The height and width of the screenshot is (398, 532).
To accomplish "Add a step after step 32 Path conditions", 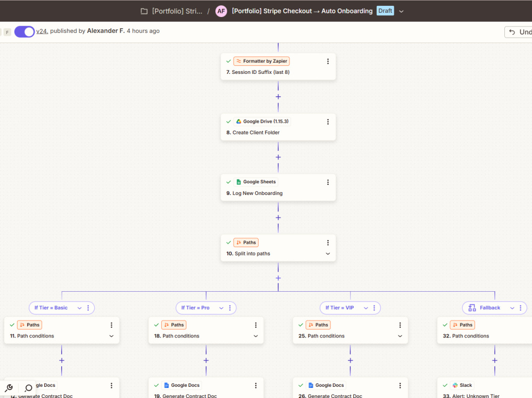I will [x=495, y=360].
